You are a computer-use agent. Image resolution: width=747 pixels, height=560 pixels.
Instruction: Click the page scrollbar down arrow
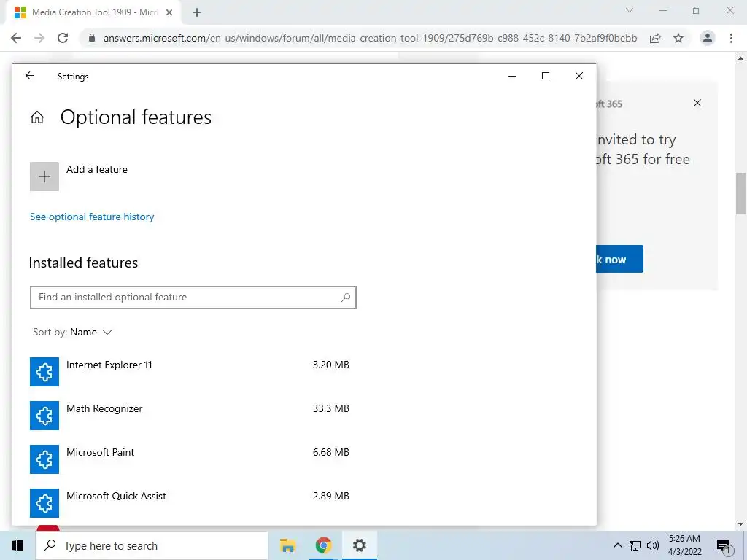pos(741,525)
